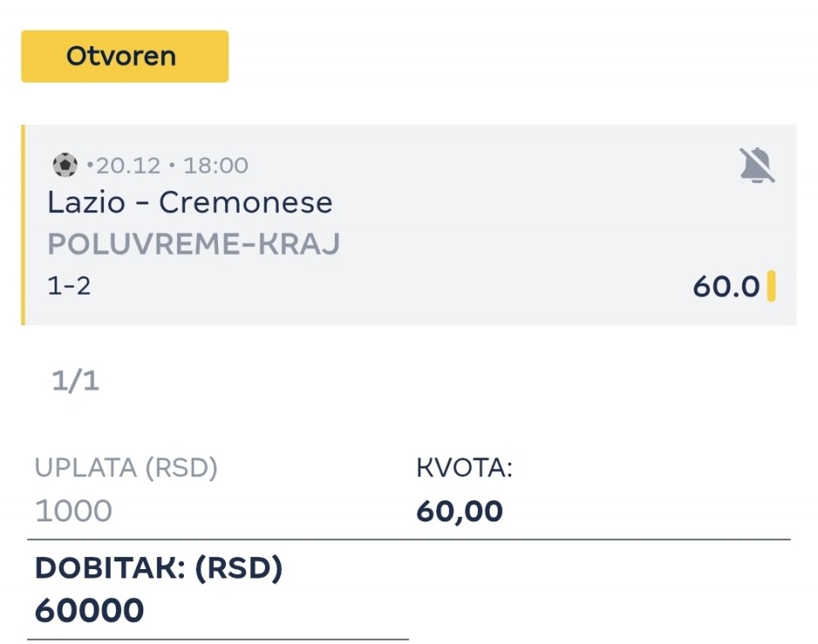Select the POLUVREME-KRAJ market label
The image size is (818, 644).
coord(193,244)
